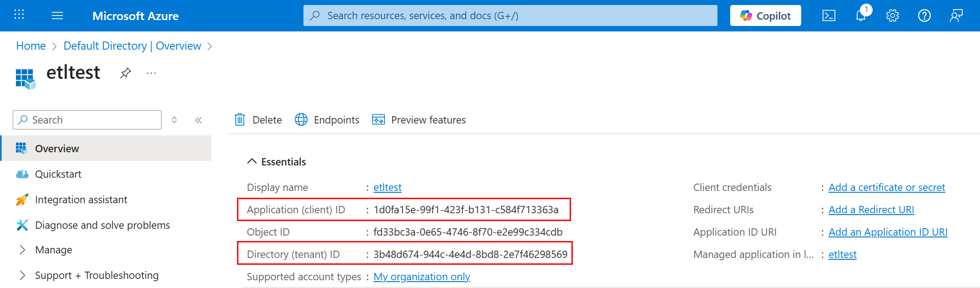Collapse the Essentials section
This screenshot has height=288, width=980.
(277, 162)
